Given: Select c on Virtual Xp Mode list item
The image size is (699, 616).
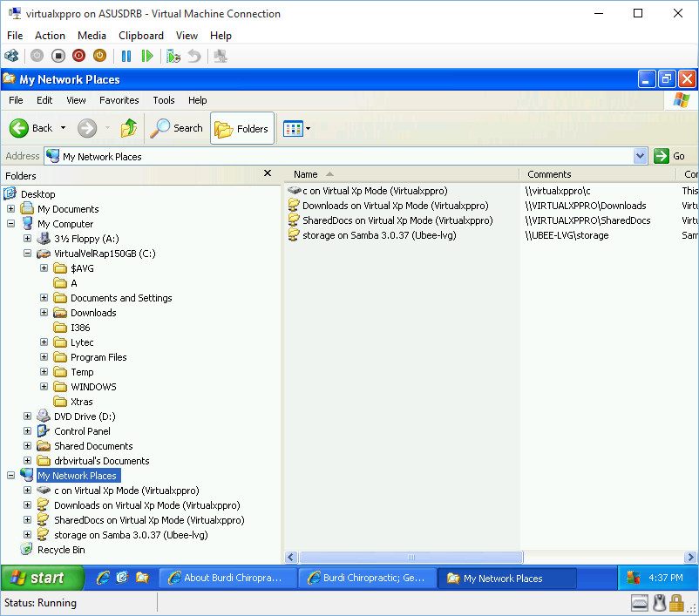Looking at the screenshot, I should [x=375, y=191].
